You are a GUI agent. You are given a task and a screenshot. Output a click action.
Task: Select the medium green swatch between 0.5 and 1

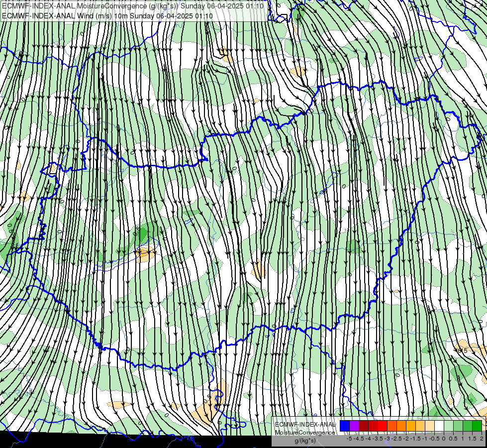[x=458, y=426]
